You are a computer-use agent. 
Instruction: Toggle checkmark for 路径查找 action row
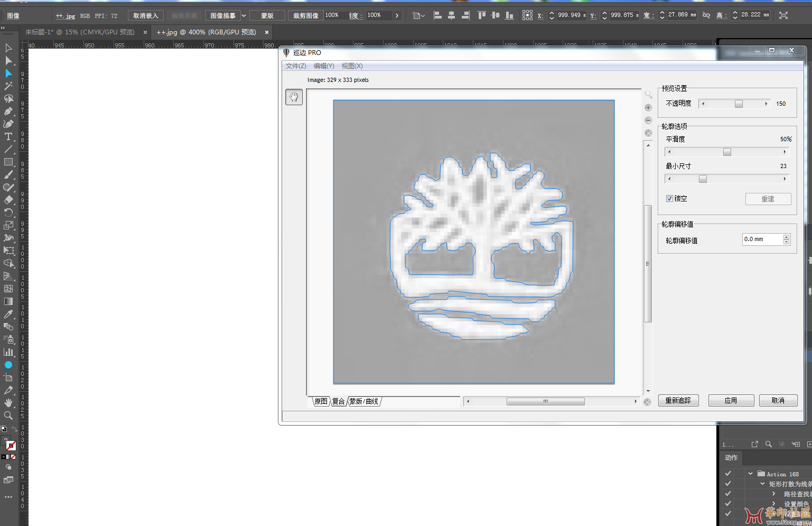click(x=728, y=494)
